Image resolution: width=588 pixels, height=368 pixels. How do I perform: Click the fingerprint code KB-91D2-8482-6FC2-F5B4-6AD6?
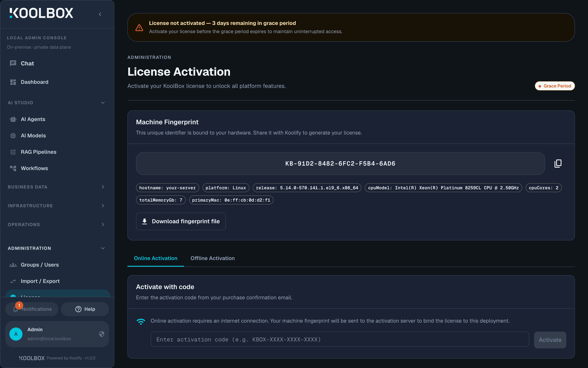point(340,164)
